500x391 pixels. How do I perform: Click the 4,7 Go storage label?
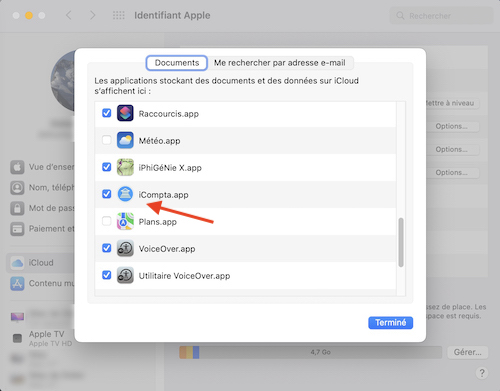pyautogui.click(x=320, y=352)
